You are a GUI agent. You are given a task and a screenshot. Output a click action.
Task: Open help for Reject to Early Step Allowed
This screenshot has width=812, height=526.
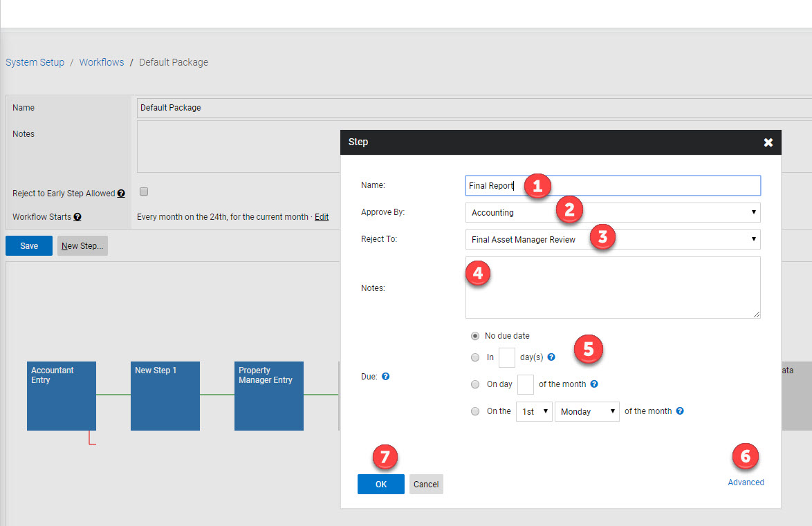(122, 193)
